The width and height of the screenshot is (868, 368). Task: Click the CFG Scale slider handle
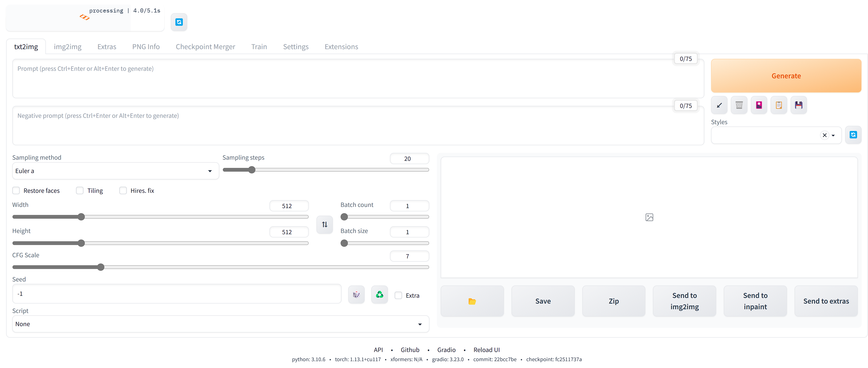[x=101, y=267]
